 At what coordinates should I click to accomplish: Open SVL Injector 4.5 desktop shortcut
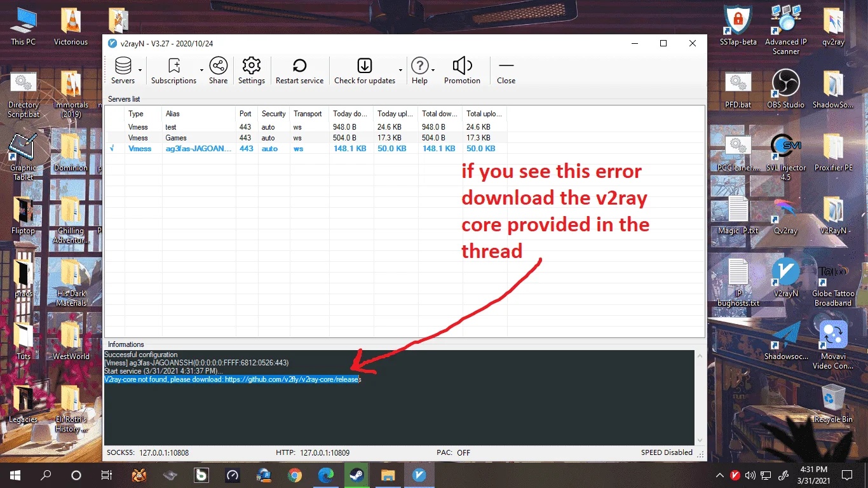[x=786, y=157]
